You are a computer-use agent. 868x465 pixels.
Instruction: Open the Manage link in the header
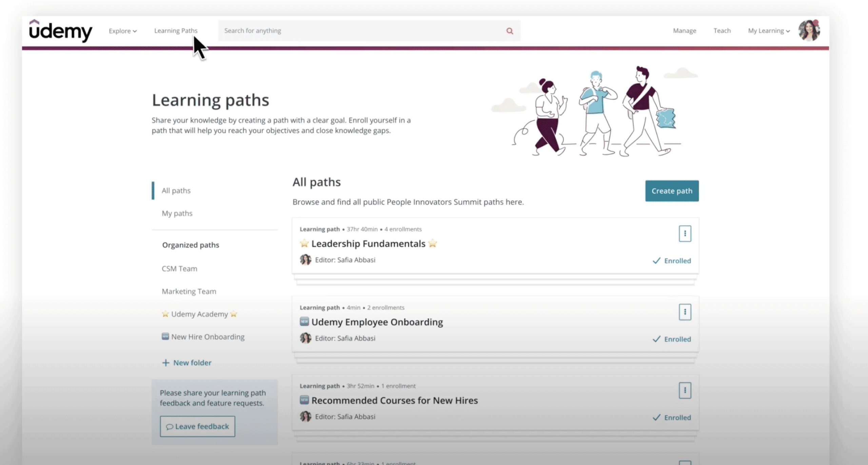point(684,31)
